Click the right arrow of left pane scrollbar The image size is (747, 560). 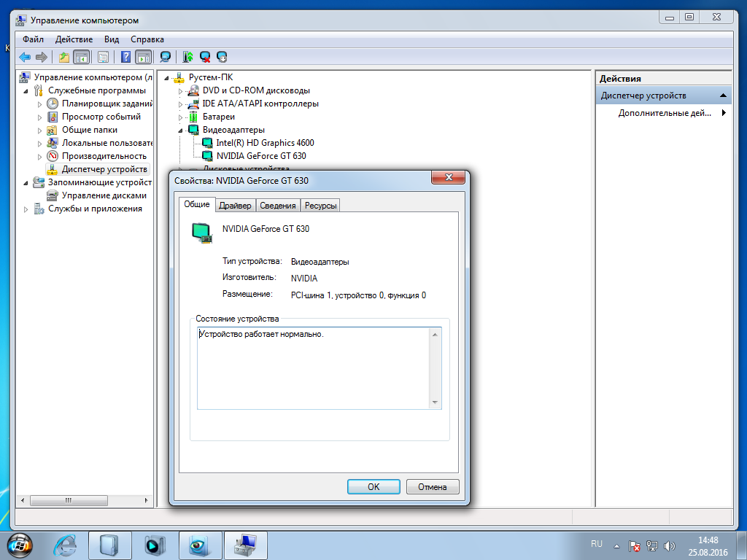(146, 500)
